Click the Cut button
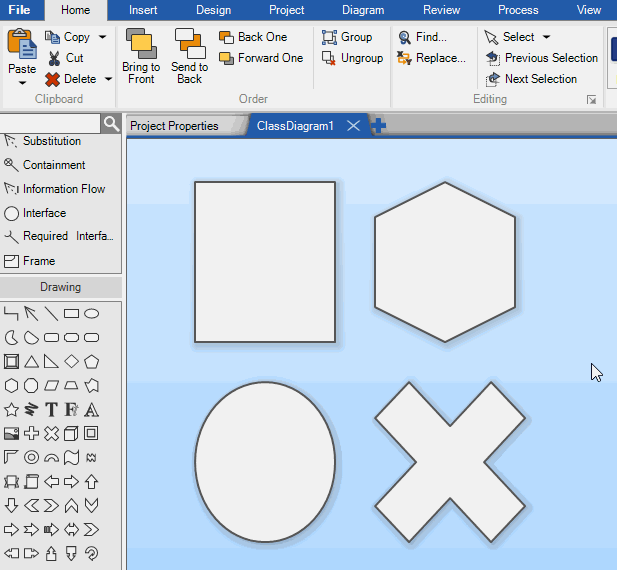This screenshot has width=617, height=570. pos(66,58)
